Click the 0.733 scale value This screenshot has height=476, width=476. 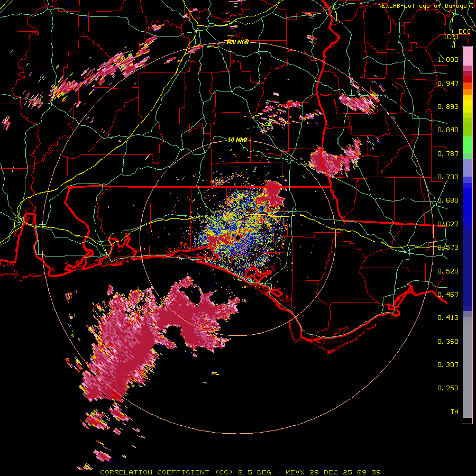[x=448, y=177]
